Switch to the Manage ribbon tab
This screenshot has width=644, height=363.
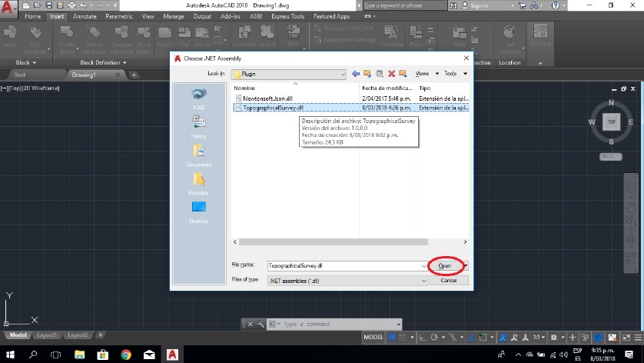(x=174, y=16)
